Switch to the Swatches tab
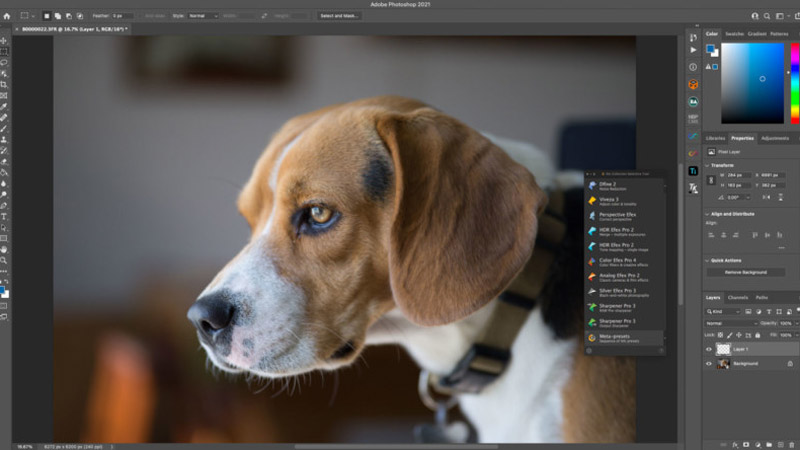Viewport: 800px width, 450px height. [x=734, y=34]
